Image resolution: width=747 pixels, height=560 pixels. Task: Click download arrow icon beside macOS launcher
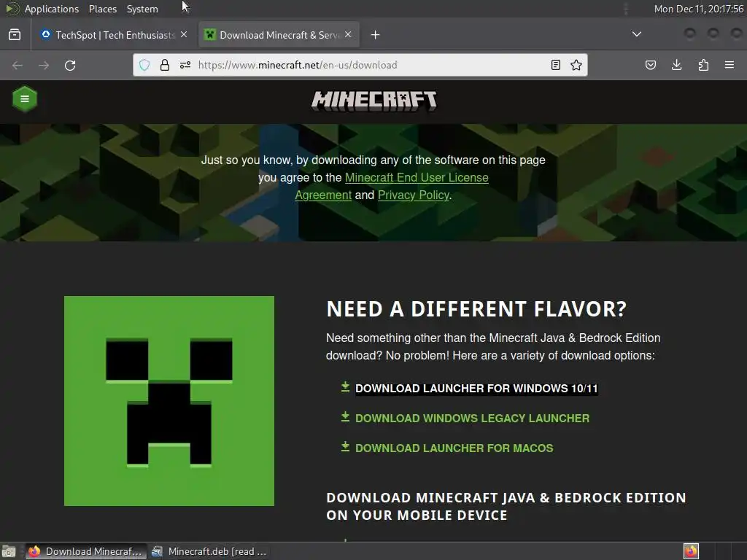(345, 447)
